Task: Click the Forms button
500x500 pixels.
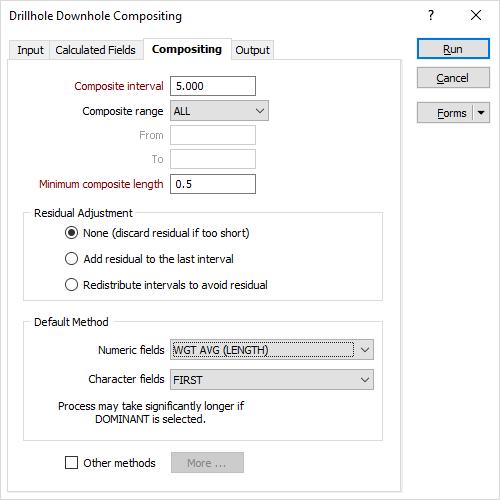Action: tap(445, 113)
